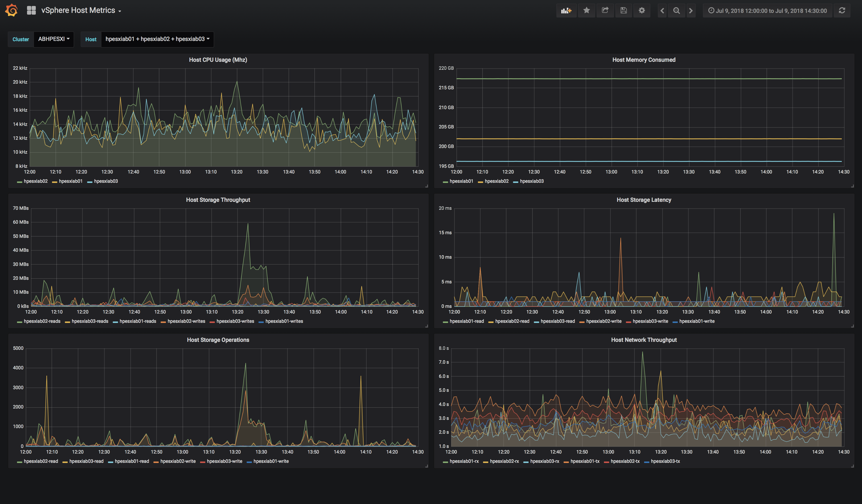Star this dashboard as favorite

pos(586,11)
